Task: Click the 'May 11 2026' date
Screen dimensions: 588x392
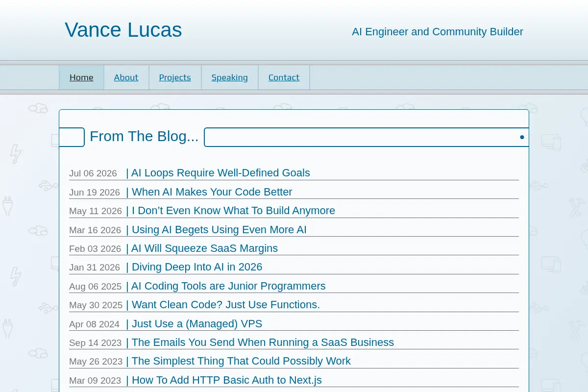Action: pyautogui.click(x=96, y=211)
